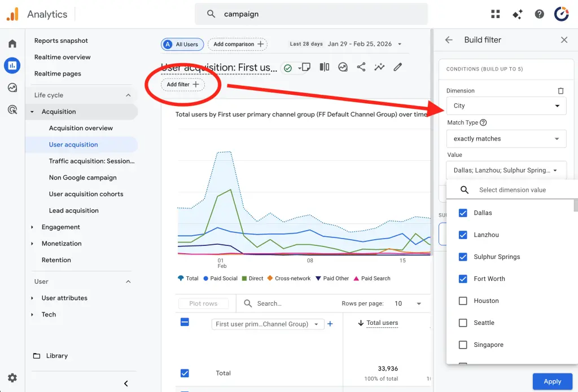Open the date range dropdown arrow

click(x=400, y=44)
